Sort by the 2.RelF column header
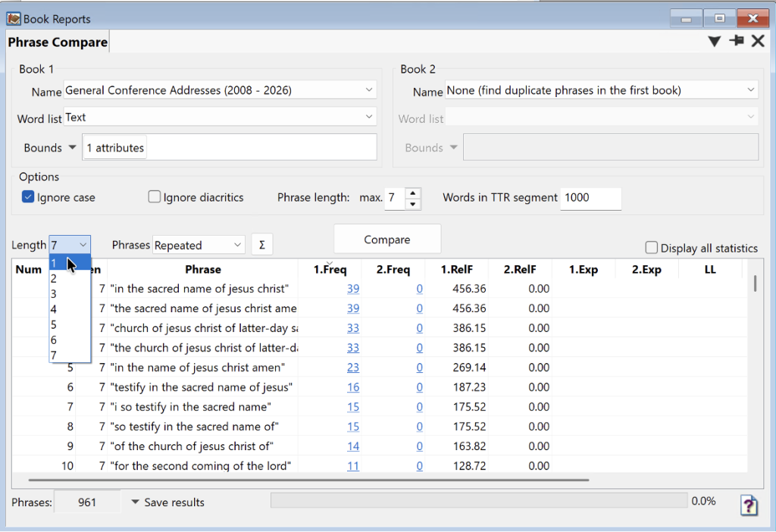The image size is (776, 532). 520,269
